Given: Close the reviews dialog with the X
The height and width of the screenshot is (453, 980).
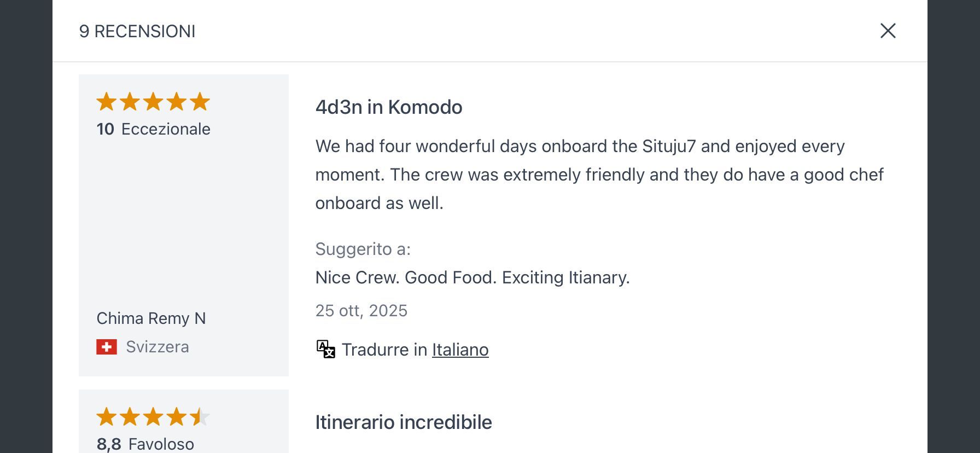Looking at the screenshot, I should (888, 31).
